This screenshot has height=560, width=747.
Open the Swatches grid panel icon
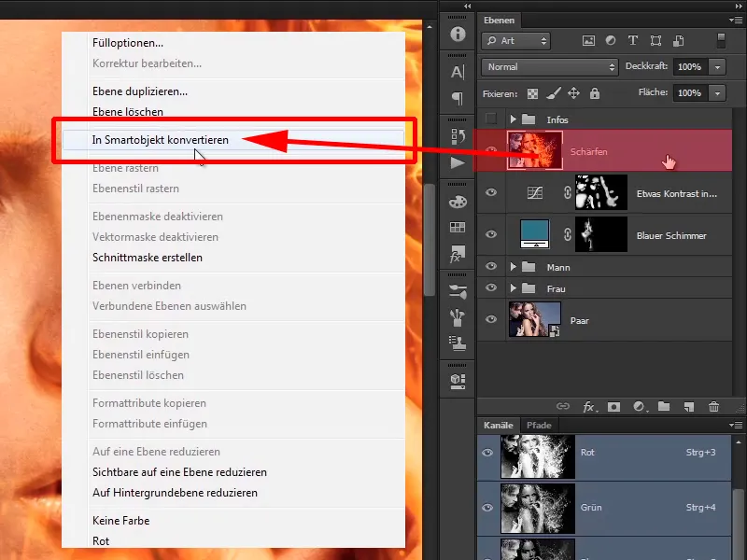pos(458,227)
